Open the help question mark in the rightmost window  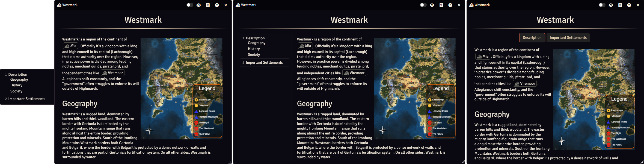[x=629, y=5]
